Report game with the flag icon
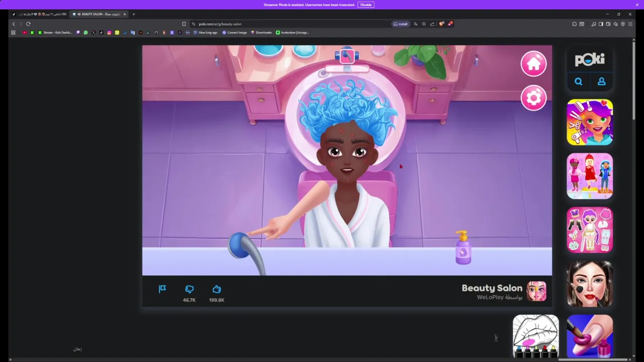 [x=162, y=289]
